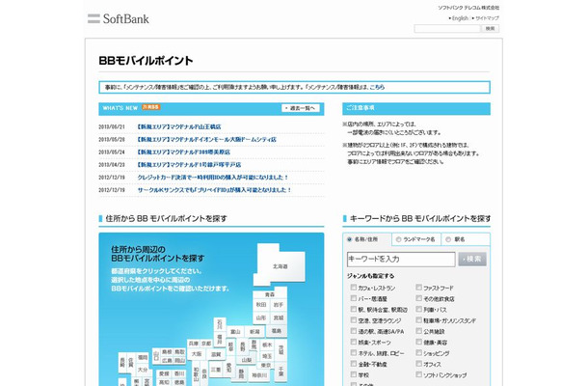Select the 名称/住所 radio option
Image resolution: width=588 pixels, height=386 pixels.
350,239
